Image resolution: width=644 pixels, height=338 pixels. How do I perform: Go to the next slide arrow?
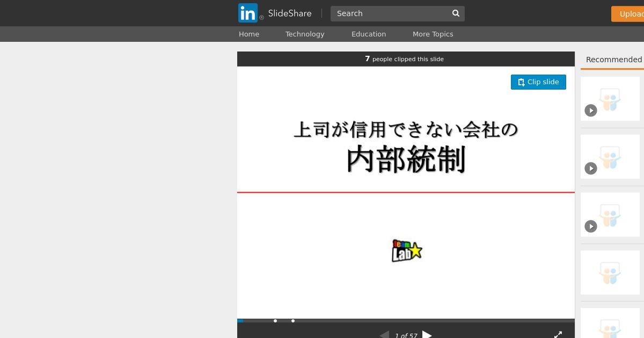pos(427,335)
